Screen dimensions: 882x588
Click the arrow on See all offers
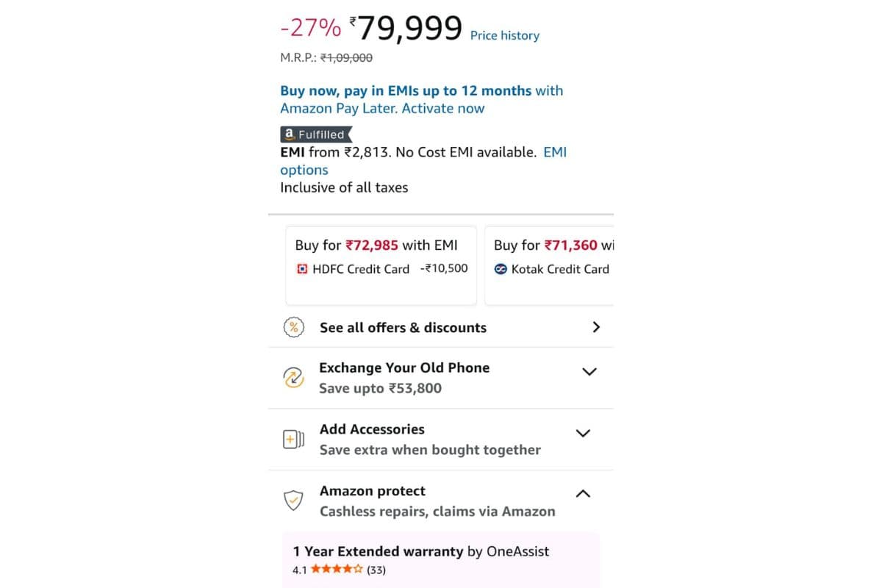(596, 326)
